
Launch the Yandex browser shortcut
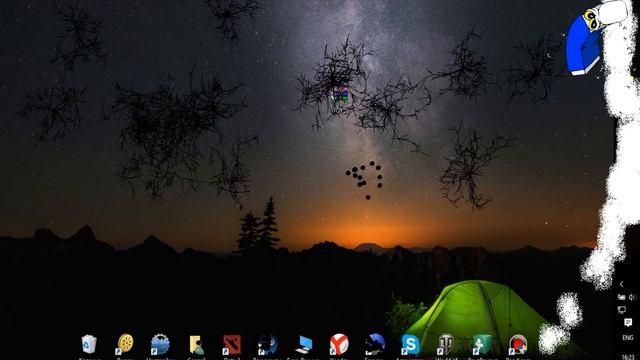click(339, 344)
